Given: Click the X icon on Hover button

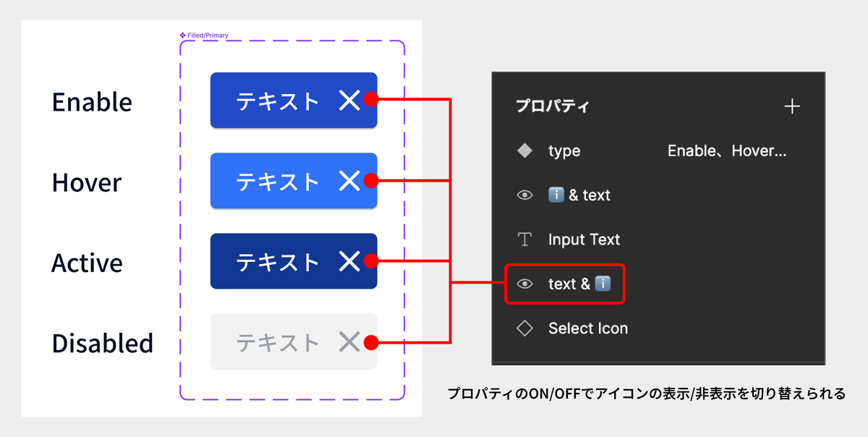Looking at the screenshot, I should pyautogui.click(x=349, y=181).
